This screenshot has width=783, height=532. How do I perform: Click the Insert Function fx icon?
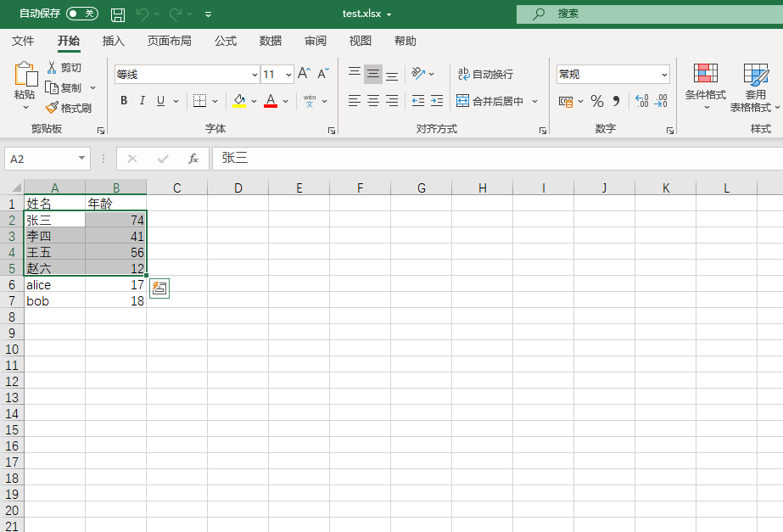coord(193,159)
